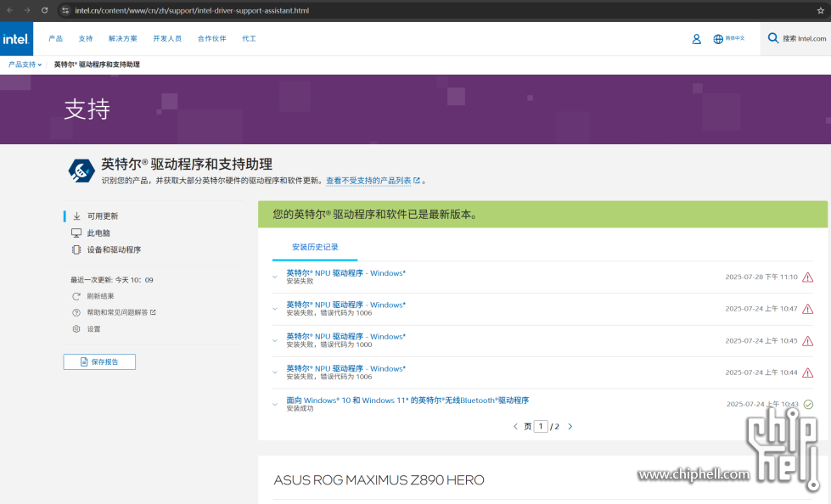
Task: Open the 支持 menu
Action: click(86, 39)
